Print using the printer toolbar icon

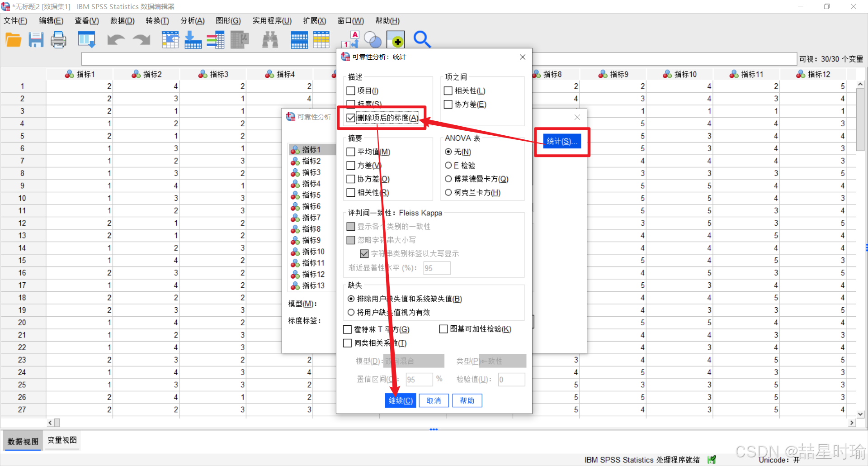58,40
